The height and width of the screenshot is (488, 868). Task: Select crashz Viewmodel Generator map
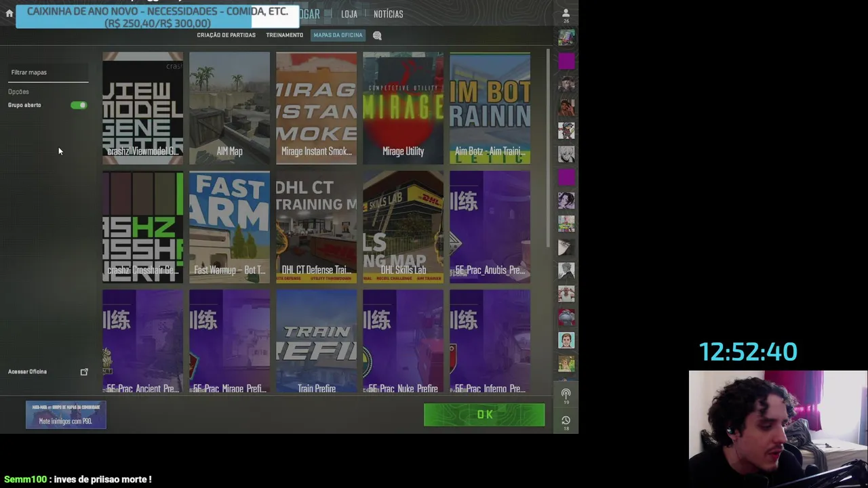click(142, 108)
